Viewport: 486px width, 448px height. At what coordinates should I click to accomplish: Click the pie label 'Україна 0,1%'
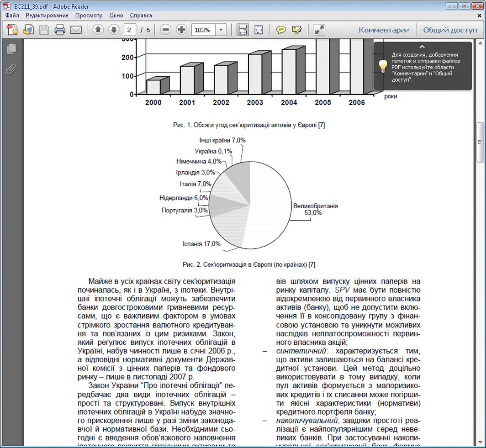(x=213, y=151)
